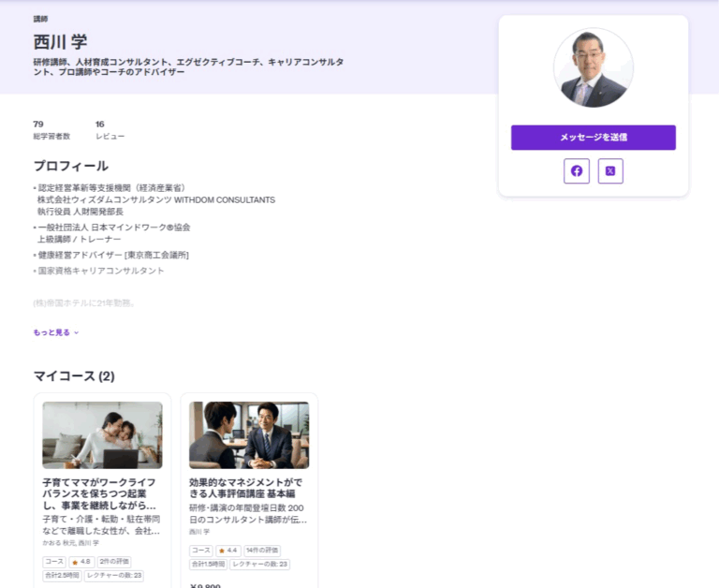The image size is (719, 588).
Task: Open course title 子育てママがワークライフバランス
Action: click(x=100, y=494)
